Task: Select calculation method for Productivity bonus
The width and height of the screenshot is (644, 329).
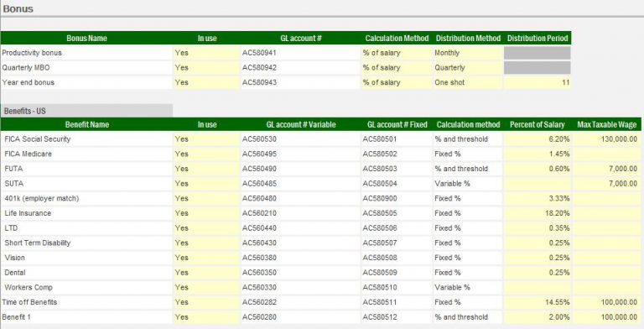Action: point(397,53)
